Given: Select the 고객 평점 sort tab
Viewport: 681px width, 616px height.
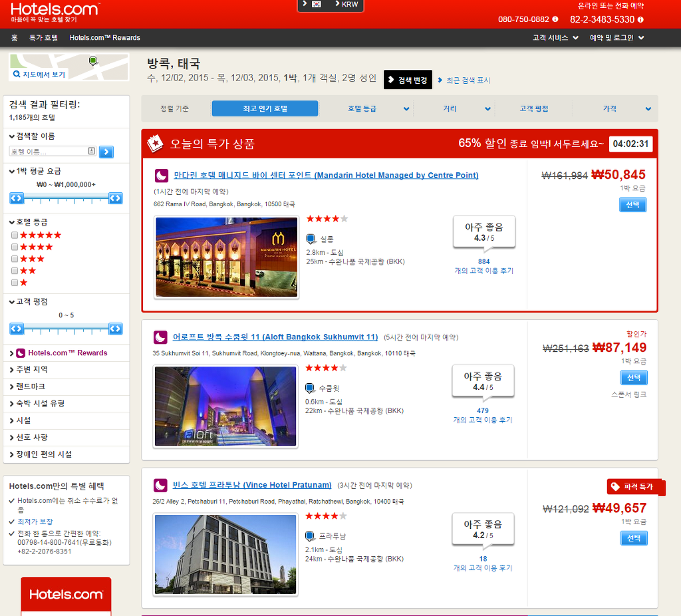Looking at the screenshot, I should click(534, 108).
